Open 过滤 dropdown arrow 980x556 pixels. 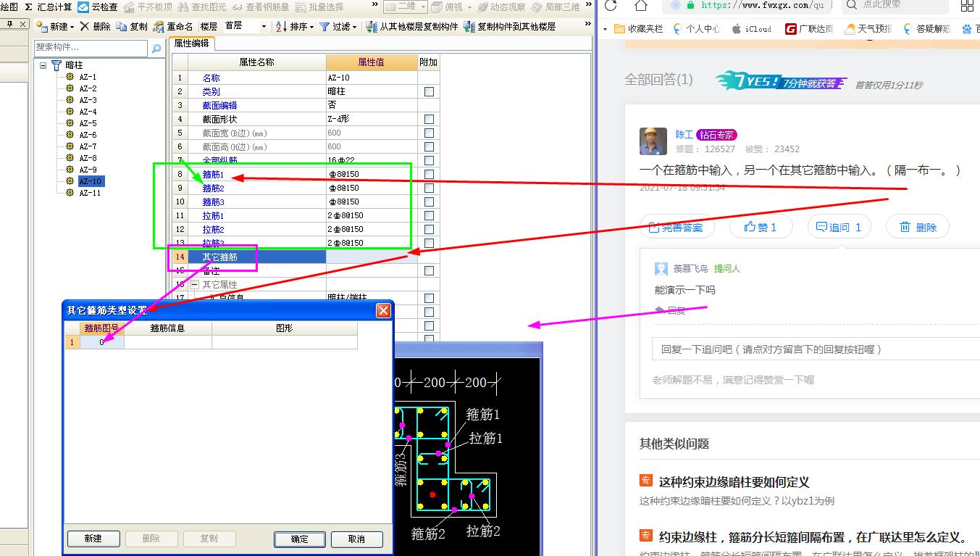tap(355, 27)
